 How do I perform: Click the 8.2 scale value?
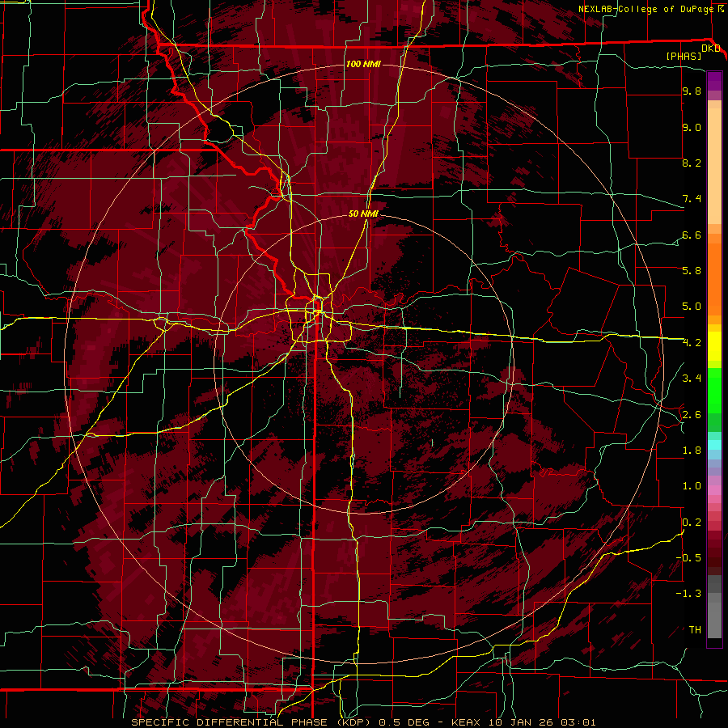[x=692, y=163]
